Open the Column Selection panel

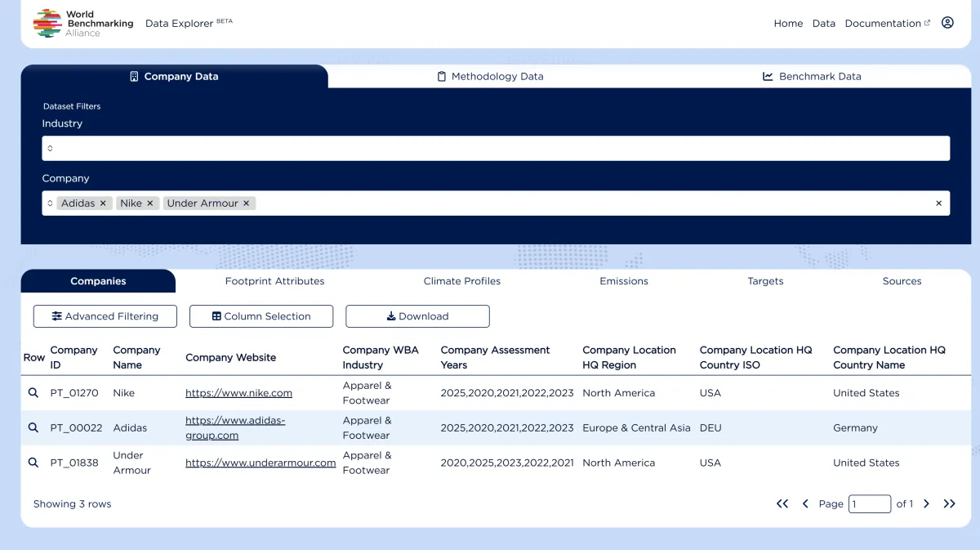(x=261, y=316)
